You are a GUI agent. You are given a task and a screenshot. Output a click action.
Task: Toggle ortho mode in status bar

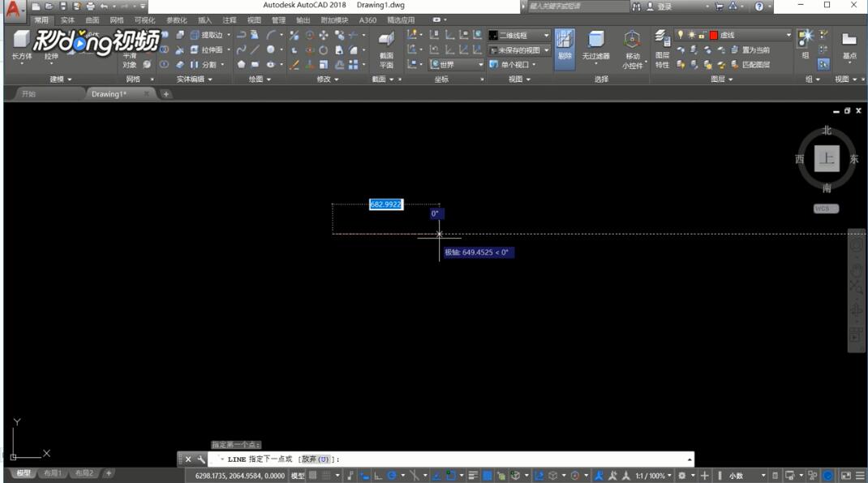pyautogui.click(x=378, y=475)
